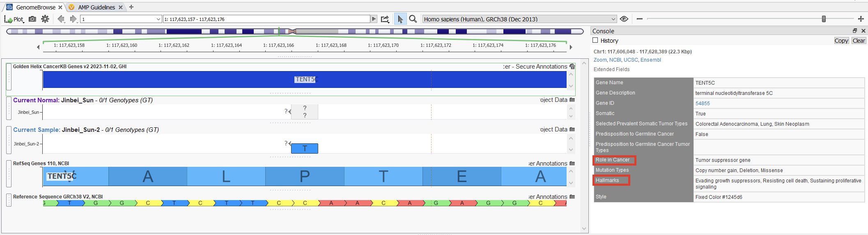Go forward with the right arrow button
This screenshot has width=868, height=235.
pyautogui.click(x=73, y=19)
